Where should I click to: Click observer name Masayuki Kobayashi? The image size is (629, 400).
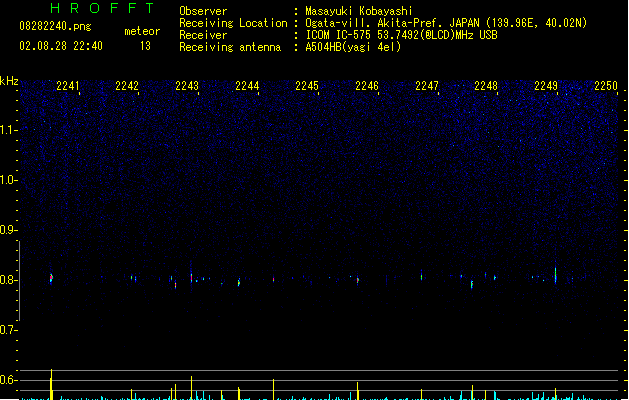(359, 11)
